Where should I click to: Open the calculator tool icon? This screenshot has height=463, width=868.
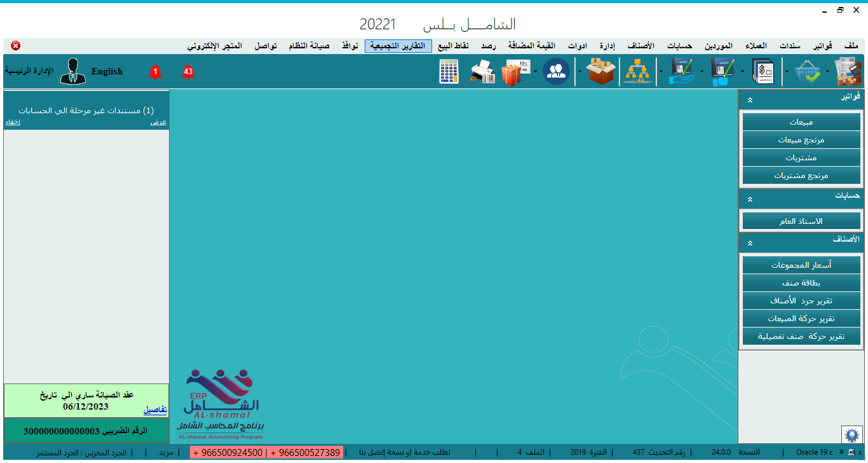(x=449, y=72)
